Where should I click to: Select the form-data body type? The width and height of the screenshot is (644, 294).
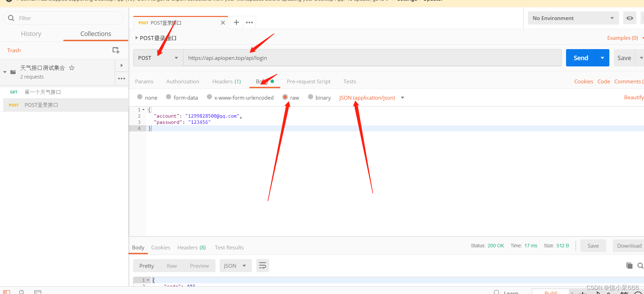point(168,97)
